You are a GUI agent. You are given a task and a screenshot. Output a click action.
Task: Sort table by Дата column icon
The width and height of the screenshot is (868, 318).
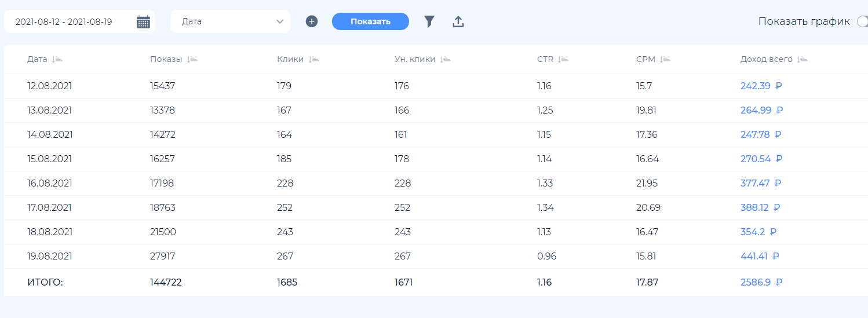57,59
